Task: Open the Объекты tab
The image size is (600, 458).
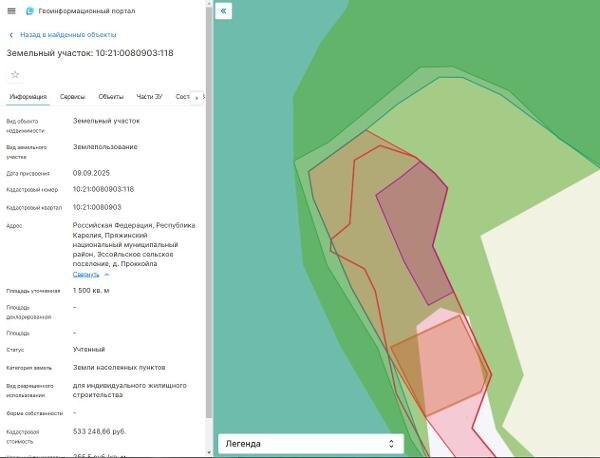Action: 111,97
